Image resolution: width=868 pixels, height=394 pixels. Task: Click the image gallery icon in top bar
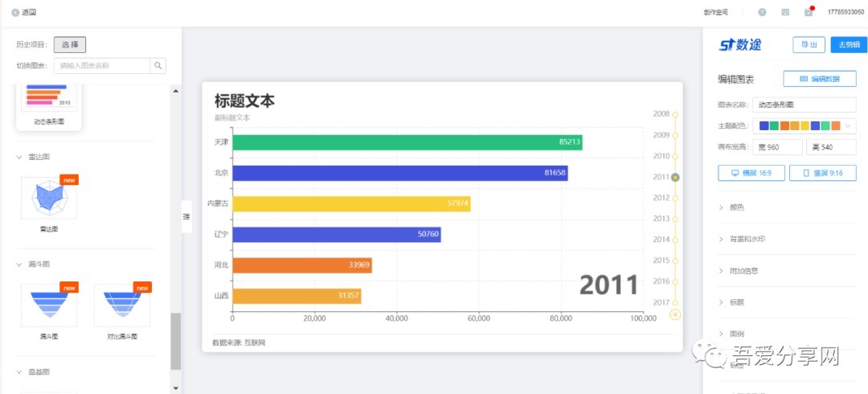click(x=785, y=12)
